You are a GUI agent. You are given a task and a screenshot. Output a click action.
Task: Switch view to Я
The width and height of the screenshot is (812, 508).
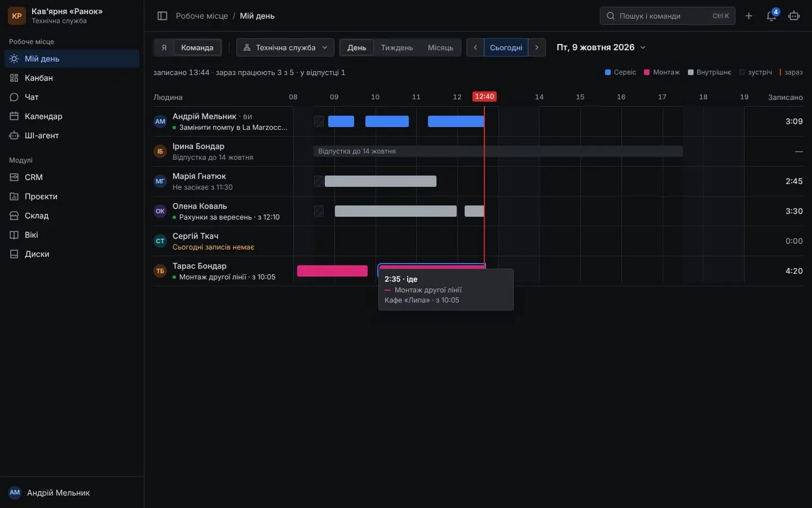pyautogui.click(x=164, y=47)
